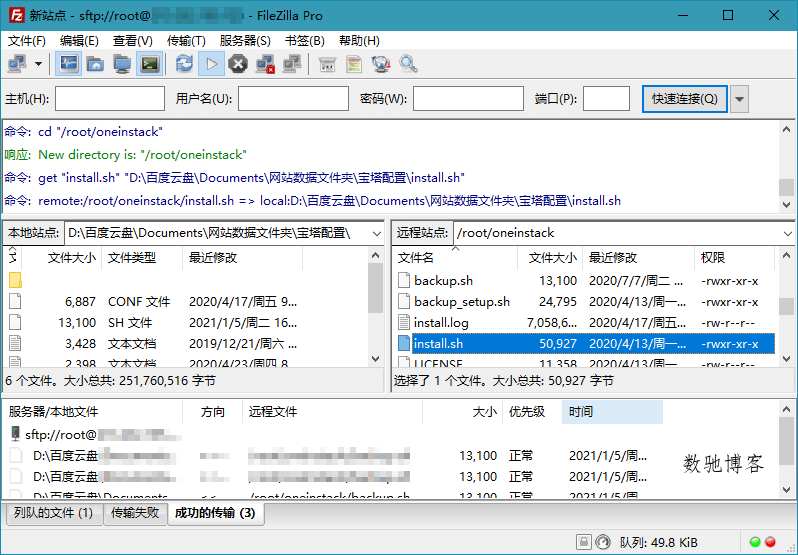Toggle the transfer queue display icon
Screen dimensions: 798x555
point(150,64)
